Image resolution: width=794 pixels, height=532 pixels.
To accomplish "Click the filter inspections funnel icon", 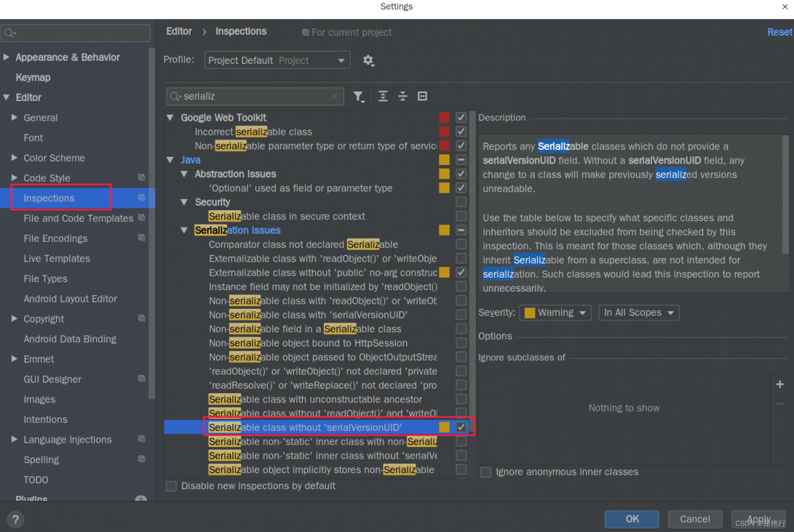I will 359,96.
